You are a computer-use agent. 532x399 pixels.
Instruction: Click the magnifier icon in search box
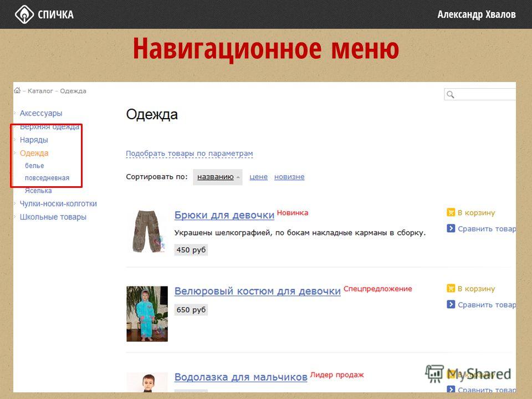[x=450, y=94]
